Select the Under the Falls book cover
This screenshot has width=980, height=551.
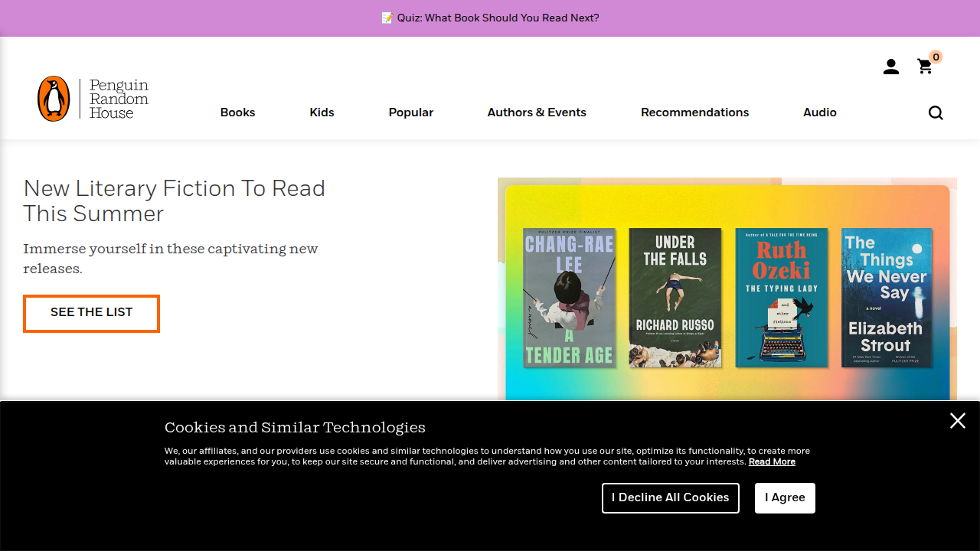pos(675,298)
